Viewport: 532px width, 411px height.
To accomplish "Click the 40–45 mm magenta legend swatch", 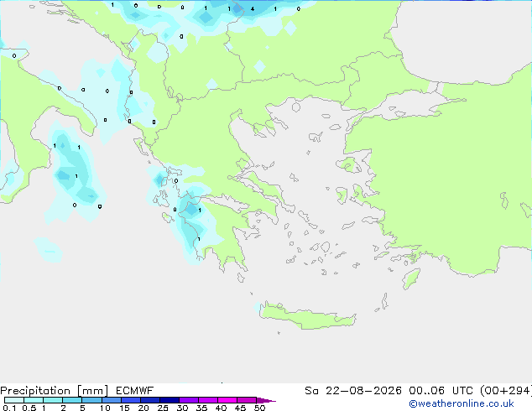I will pos(227,400).
